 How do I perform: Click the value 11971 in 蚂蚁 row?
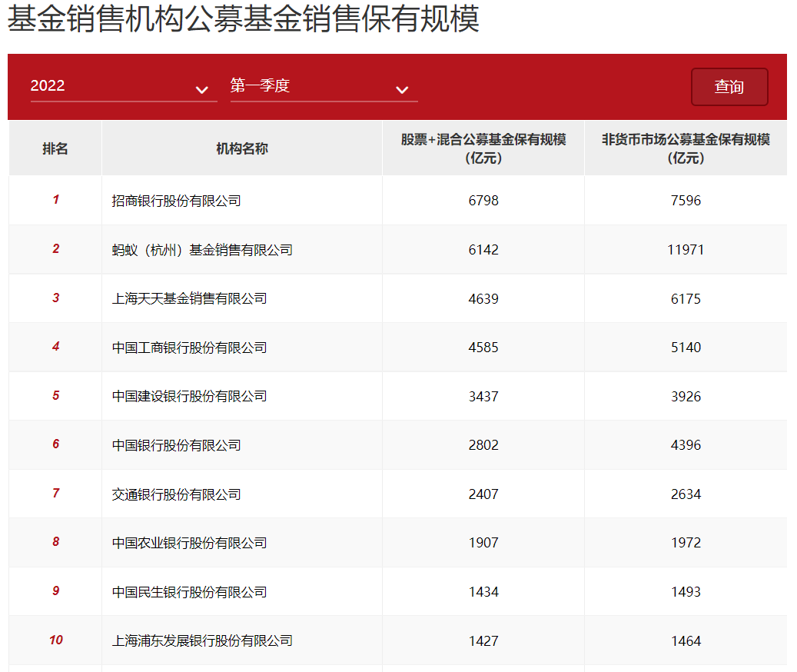(686, 250)
